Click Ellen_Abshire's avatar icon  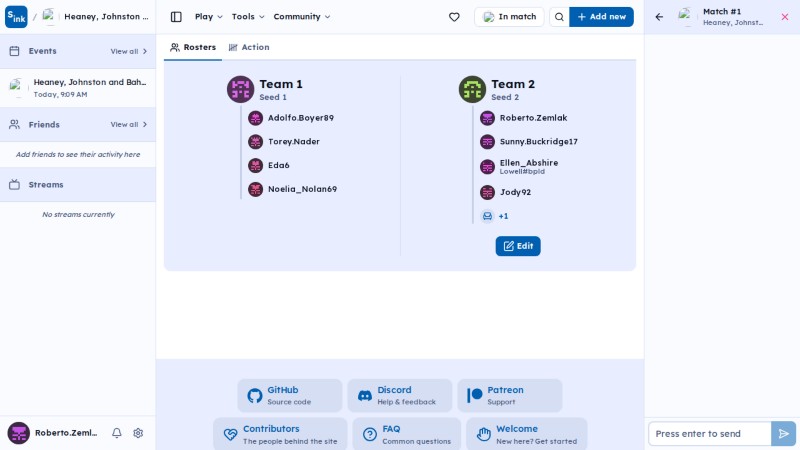coord(487,166)
